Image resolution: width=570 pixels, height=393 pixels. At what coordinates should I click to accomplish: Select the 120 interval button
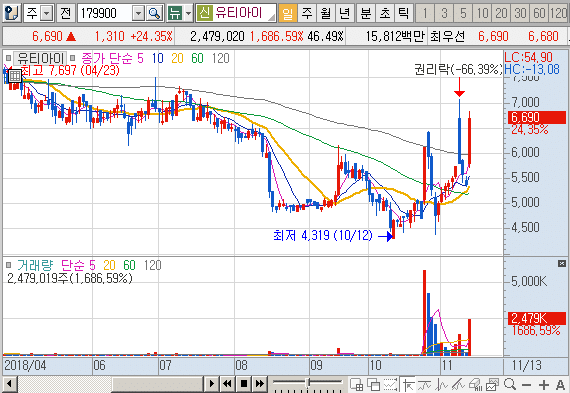(559, 13)
